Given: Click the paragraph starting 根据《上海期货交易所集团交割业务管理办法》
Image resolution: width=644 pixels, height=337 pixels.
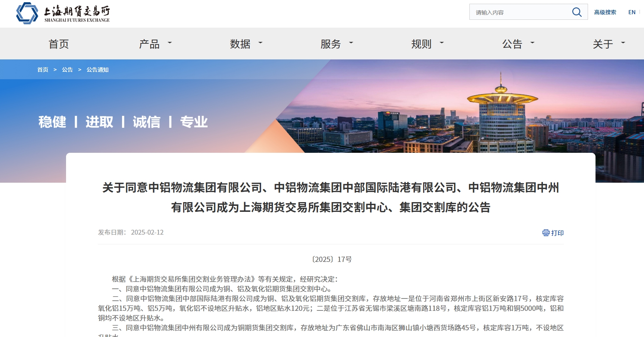Looking at the screenshot, I should click(225, 279).
